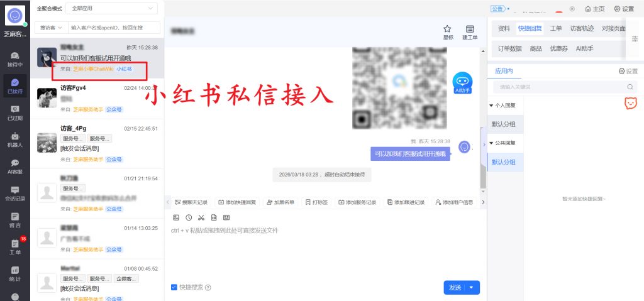Open the send options arrow beside 发送

click(472, 287)
